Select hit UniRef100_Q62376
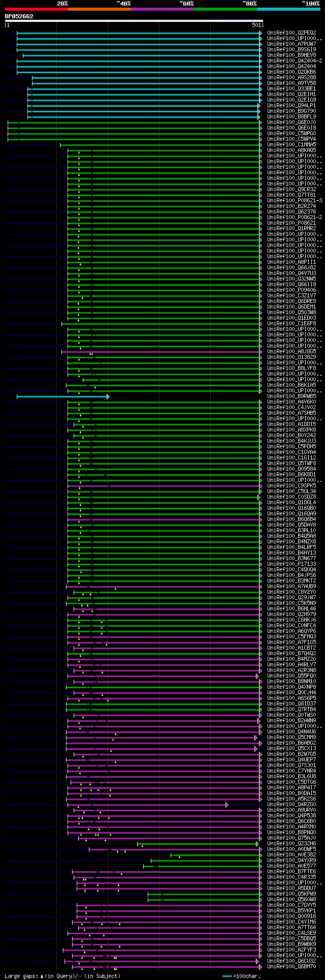Viewport: 325px width, 980px height. coord(292,211)
